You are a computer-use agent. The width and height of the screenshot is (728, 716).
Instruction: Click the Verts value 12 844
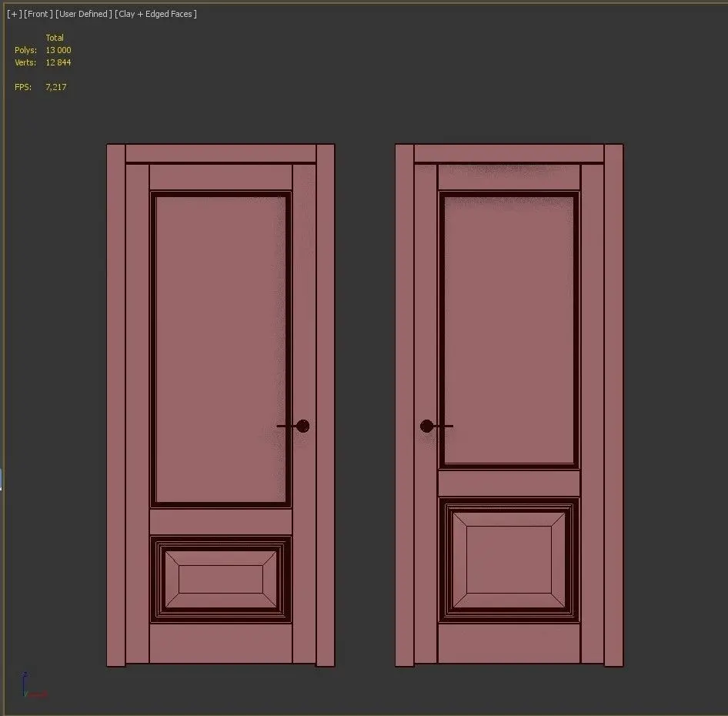tap(58, 62)
